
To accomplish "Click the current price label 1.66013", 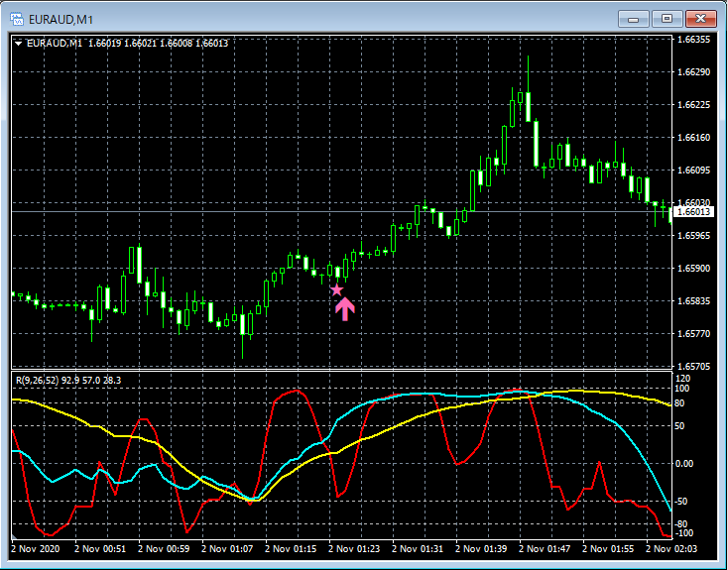I will click(693, 212).
